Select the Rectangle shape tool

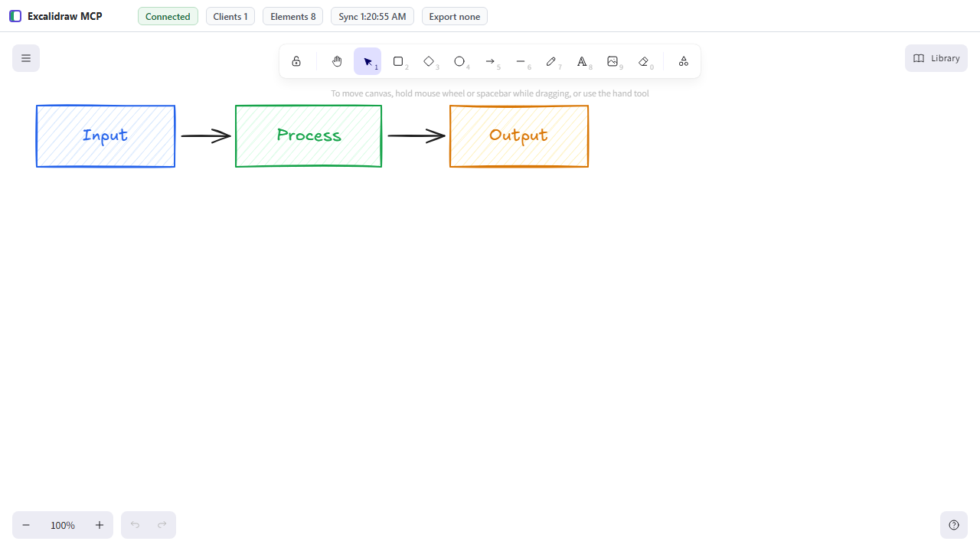[x=398, y=61]
